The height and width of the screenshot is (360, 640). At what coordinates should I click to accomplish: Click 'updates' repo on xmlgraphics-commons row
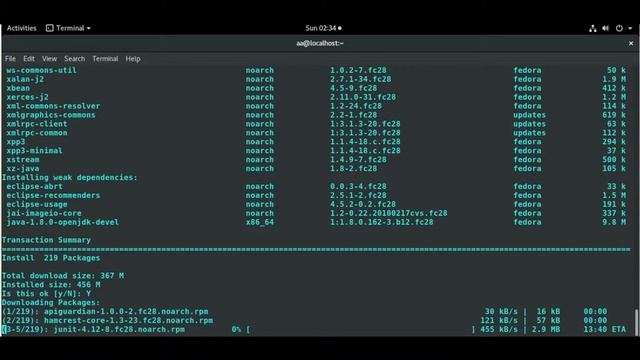(x=529, y=115)
